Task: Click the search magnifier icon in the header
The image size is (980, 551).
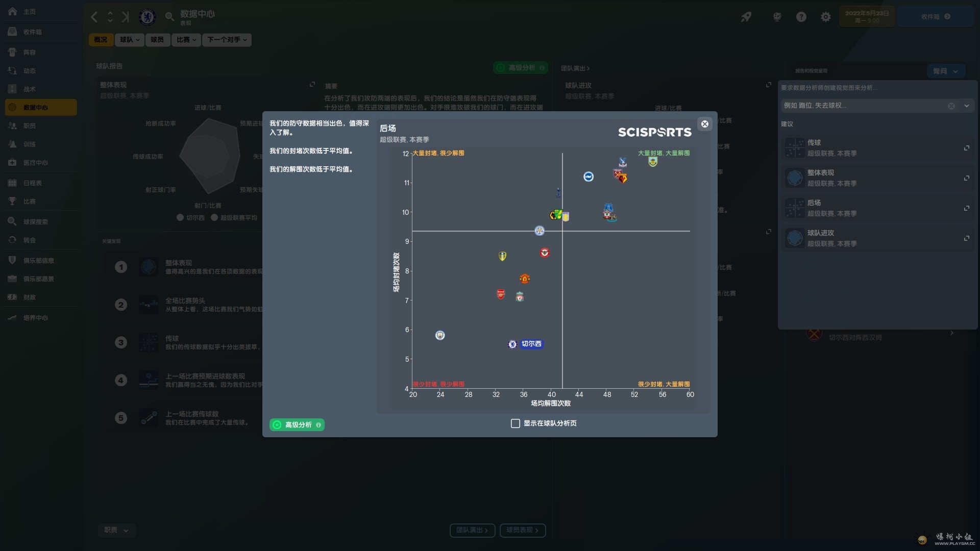Action: [x=169, y=17]
